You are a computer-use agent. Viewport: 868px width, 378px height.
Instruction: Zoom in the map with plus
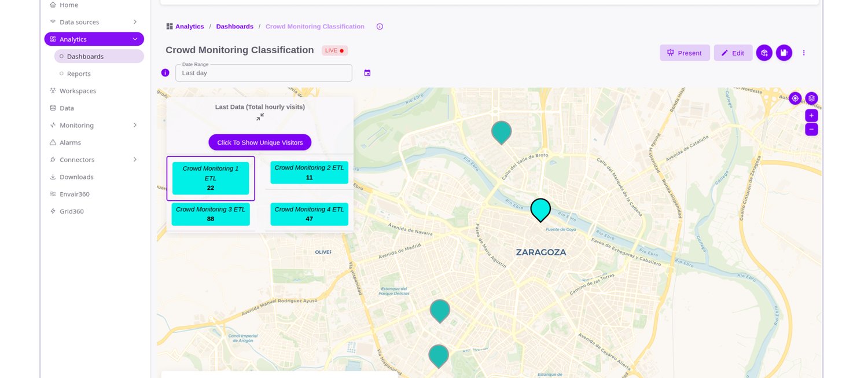coord(811,115)
